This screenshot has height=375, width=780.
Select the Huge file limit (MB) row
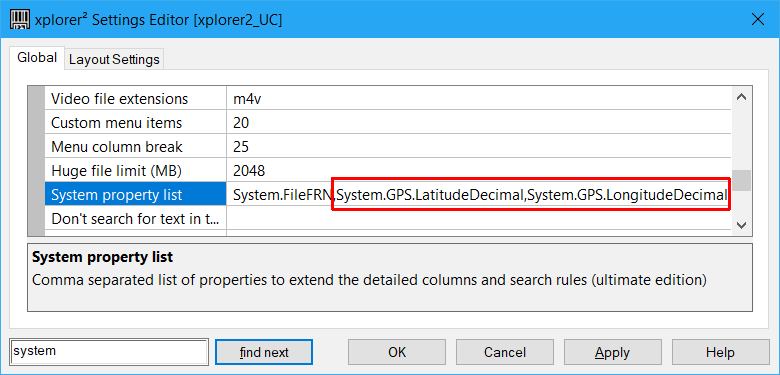(x=136, y=171)
